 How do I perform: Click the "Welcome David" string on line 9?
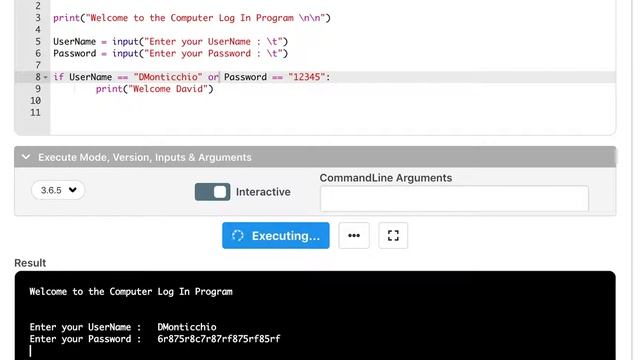click(x=168, y=89)
